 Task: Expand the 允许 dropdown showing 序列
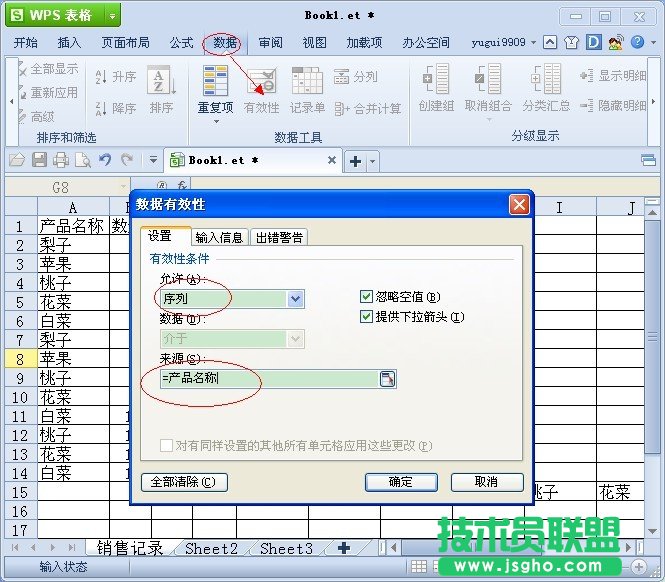click(x=295, y=299)
